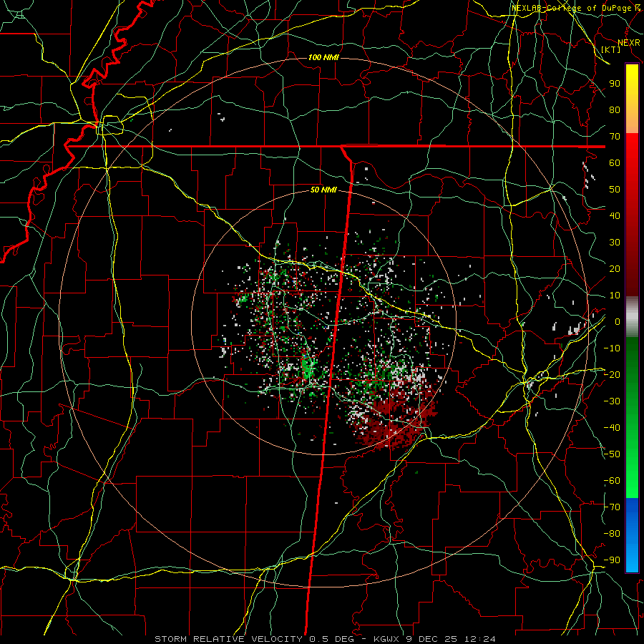Click the -40 value on the velocity scale
The image size is (644, 644).
tap(612, 428)
